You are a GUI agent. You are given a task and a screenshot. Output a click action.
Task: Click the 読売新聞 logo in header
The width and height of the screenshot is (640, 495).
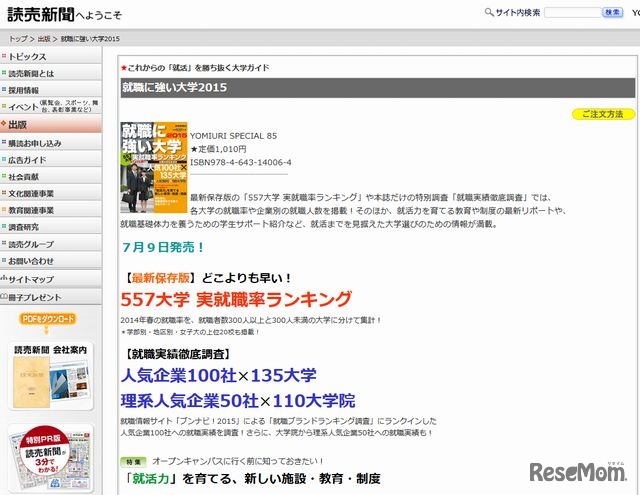41,14
